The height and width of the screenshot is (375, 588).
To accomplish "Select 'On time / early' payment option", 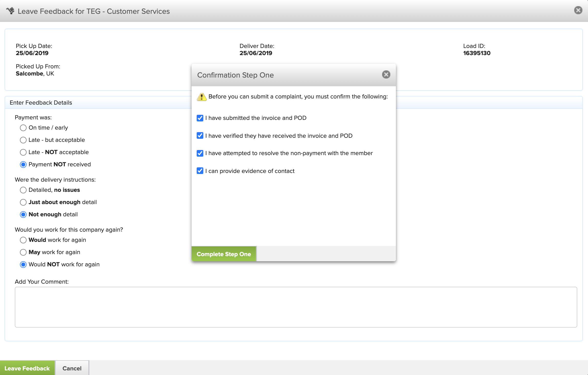I will pyautogui.click(x=23, y=128).
